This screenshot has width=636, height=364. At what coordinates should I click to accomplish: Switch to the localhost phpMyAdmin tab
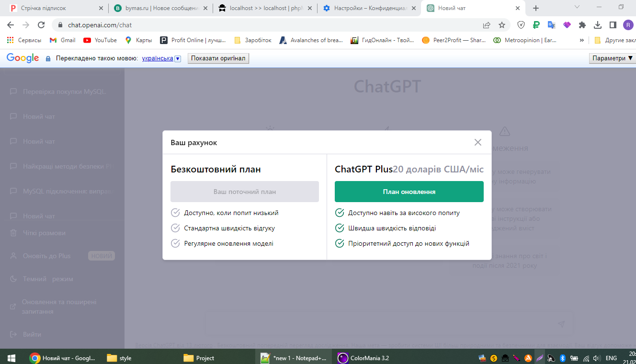click(263, 8)
